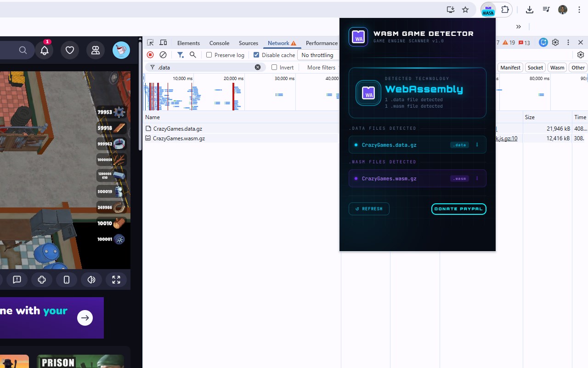Enable the Preserve log checkbox
Viewport: 588px width, 368px height.
(x=209, y=55)
